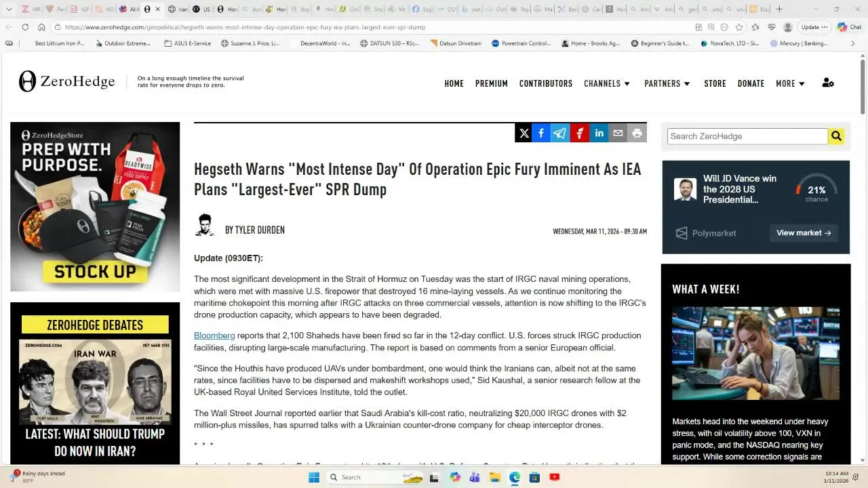Screen dimensions: 868x488
Task: Expand the CHANNELS dropdown menu
Action: pos(607,83)
